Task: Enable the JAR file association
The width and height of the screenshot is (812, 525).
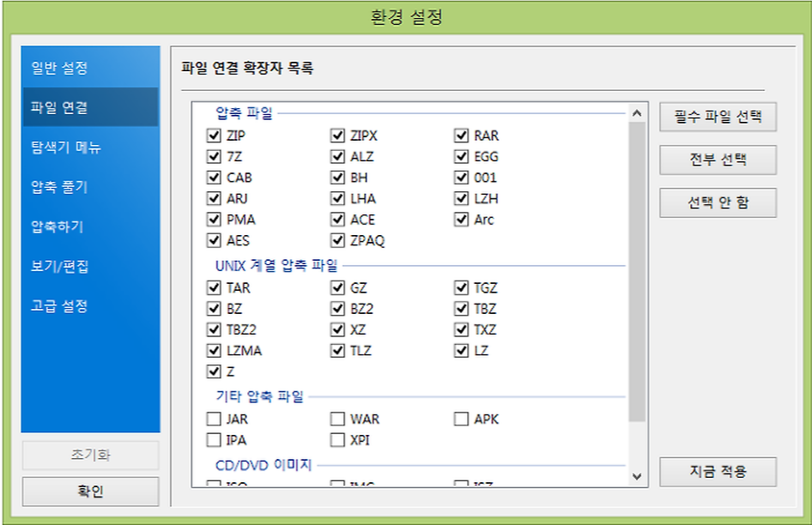Action: 213,419
